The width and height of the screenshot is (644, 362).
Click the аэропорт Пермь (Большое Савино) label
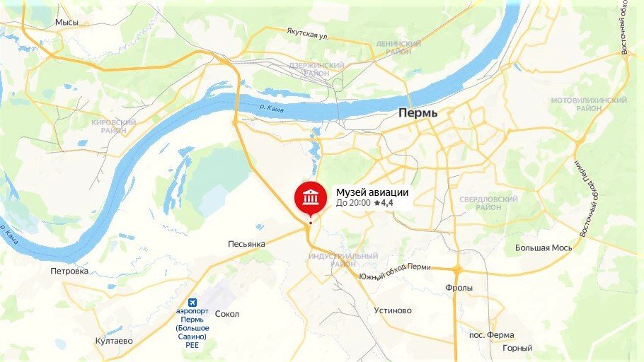click(192, 328)
